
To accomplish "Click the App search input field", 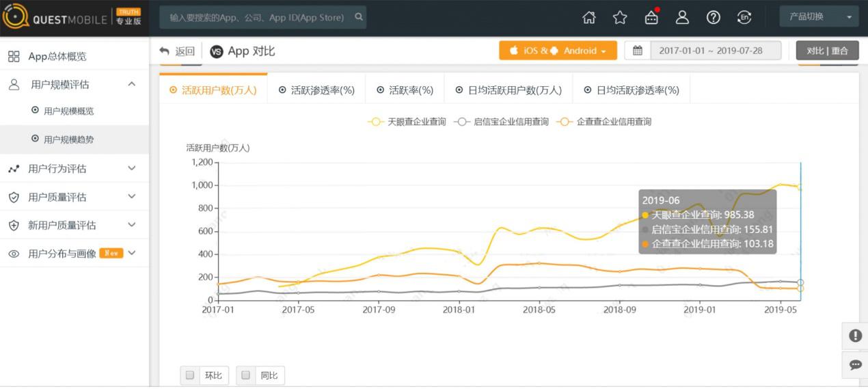I will (x=262, y=17).
